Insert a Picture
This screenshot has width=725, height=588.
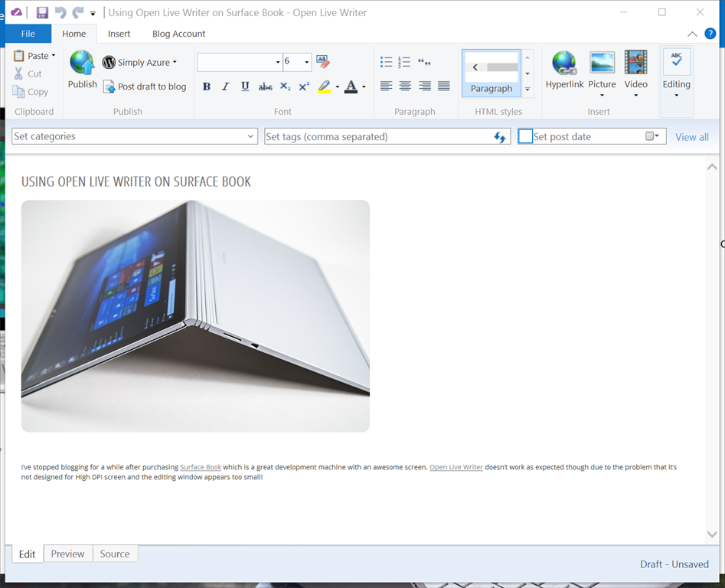click(602, 73)
